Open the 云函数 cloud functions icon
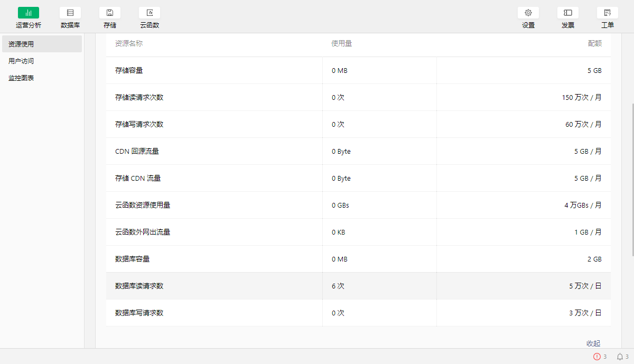This screenshot has height=364, width=634. pos(150,13)
